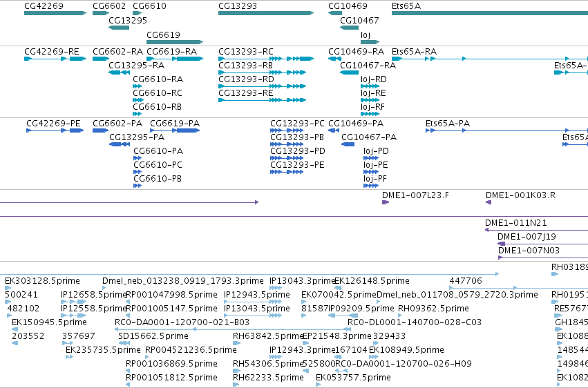Open protein CG13293-PB

click(287, 144)
